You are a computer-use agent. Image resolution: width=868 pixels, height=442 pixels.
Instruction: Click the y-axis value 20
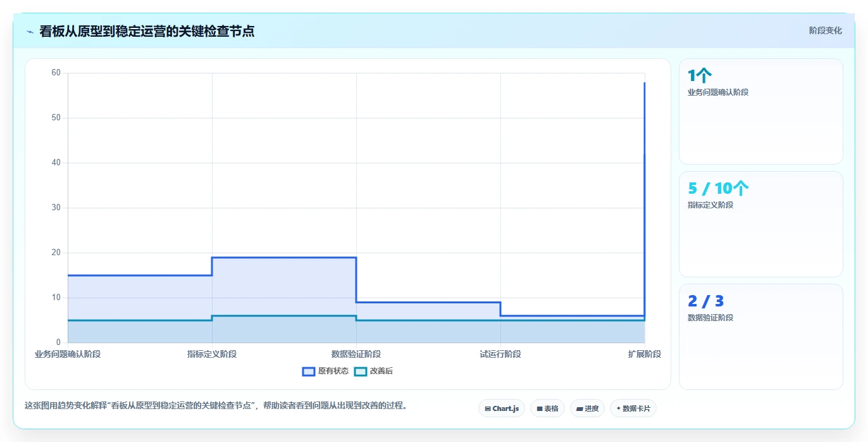point(56,253)
